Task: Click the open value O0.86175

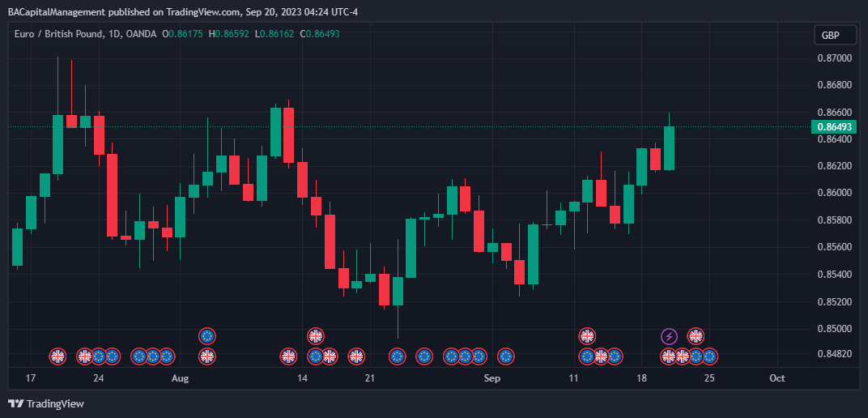Action: (x=183, y=34)
